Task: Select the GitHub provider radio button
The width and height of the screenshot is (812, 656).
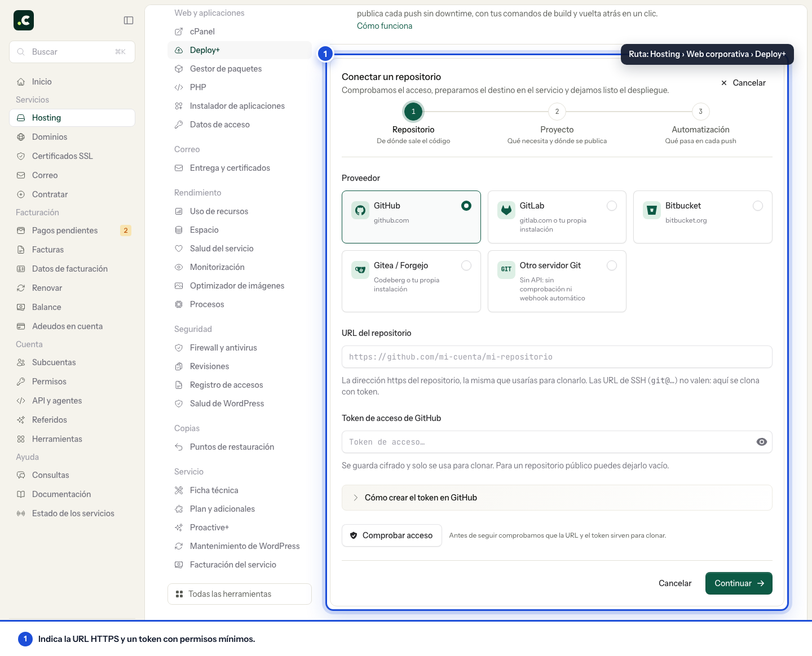Action: [466, 206]
